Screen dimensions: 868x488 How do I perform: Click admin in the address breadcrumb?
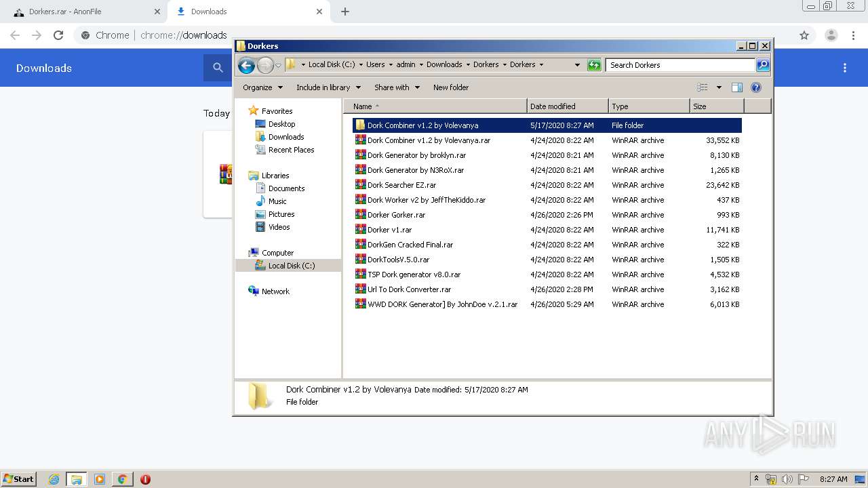(x=406, y=65)
